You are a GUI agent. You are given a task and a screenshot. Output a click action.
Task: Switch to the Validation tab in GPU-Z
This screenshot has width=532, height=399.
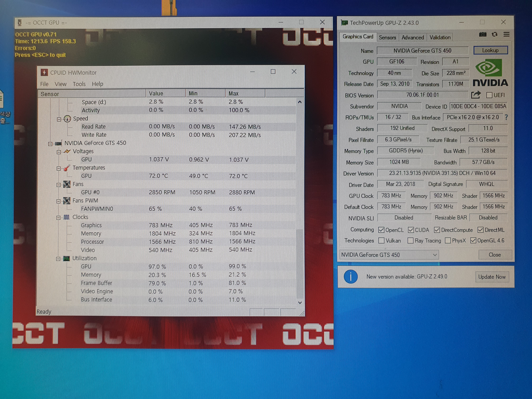(x=440, y=37)
